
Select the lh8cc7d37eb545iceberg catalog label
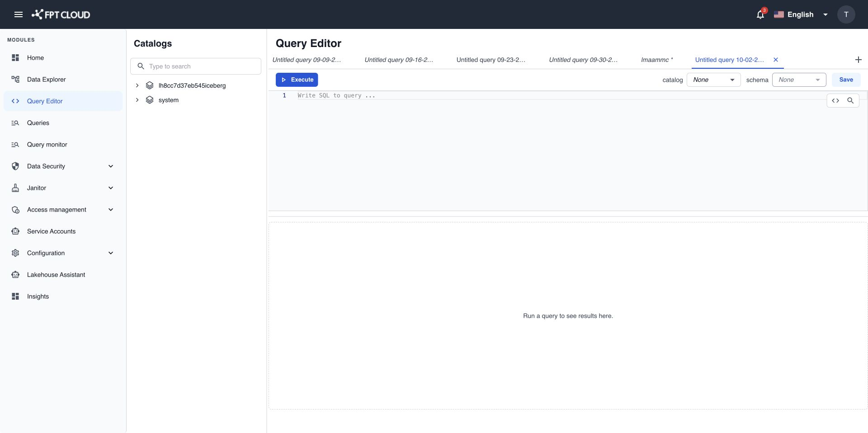coord(192,85)
